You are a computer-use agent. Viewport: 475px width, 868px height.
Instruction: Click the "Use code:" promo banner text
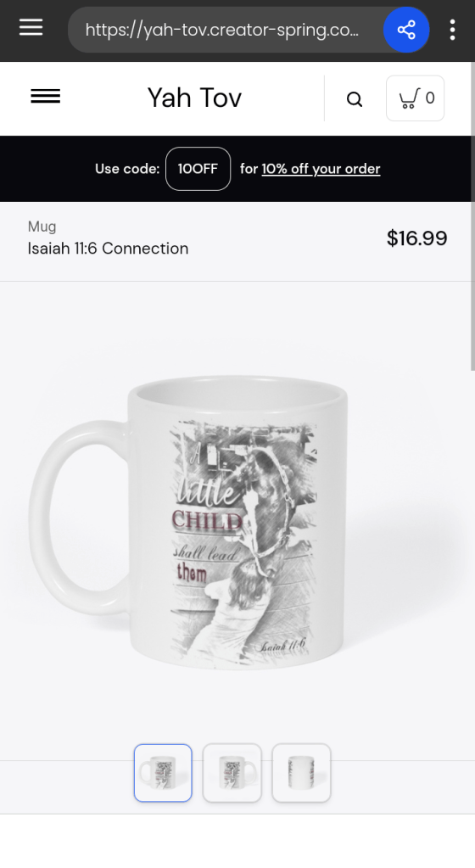click(127, 169)
